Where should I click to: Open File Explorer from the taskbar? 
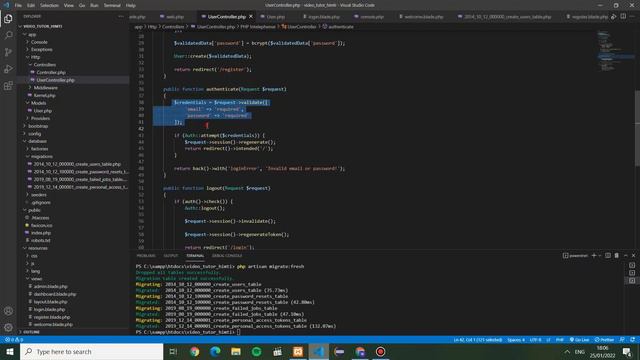coord(236,351)
